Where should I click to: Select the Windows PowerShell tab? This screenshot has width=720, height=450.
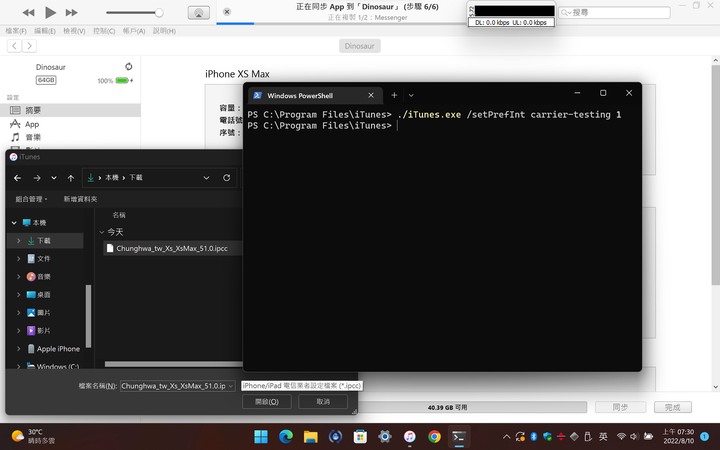pyautogui.click(x=315, y=96)
